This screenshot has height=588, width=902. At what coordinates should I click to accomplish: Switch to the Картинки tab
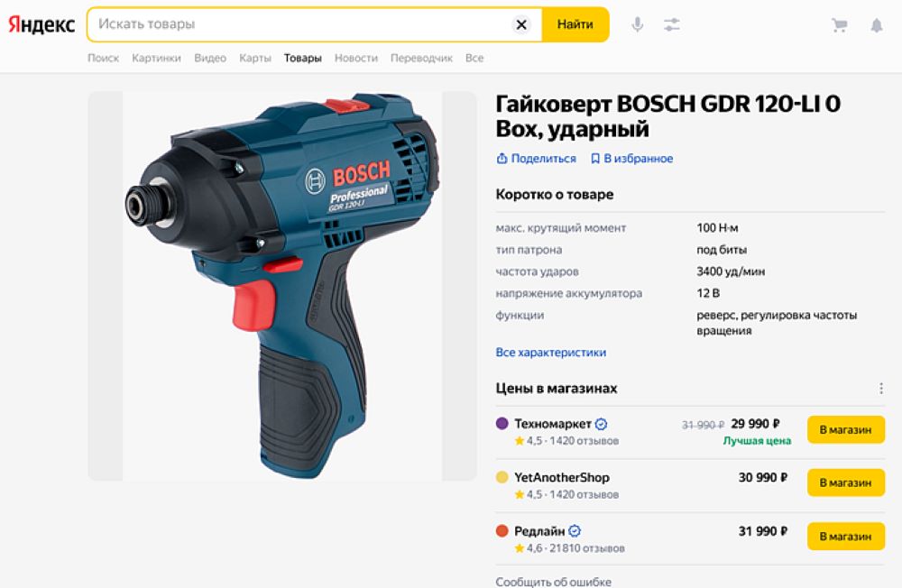click(x=156, y=58)
